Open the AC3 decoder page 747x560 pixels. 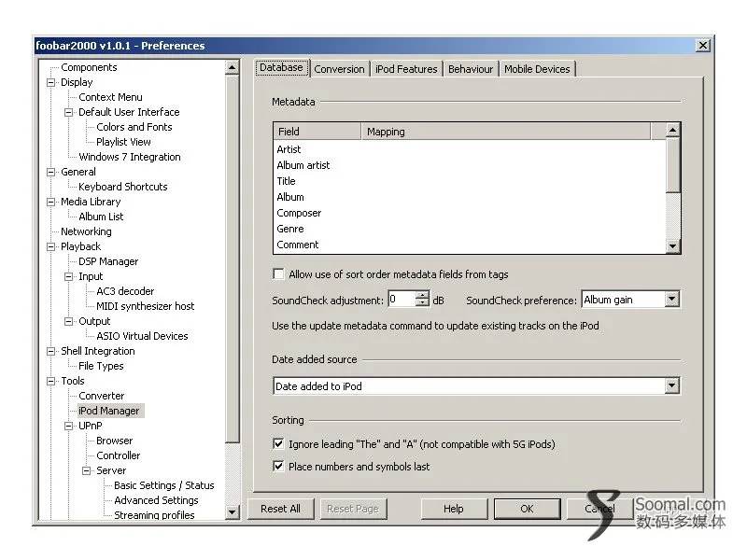[x=125, y=291]
